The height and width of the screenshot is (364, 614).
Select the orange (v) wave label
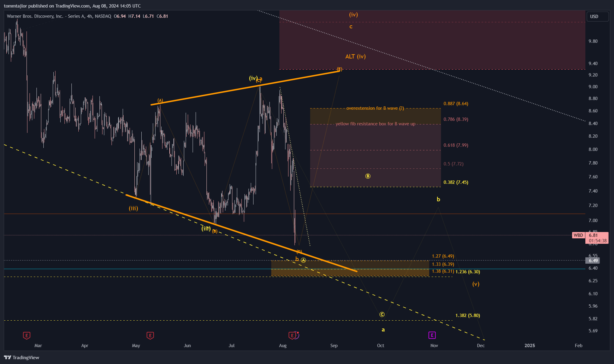tap(476, 284)
